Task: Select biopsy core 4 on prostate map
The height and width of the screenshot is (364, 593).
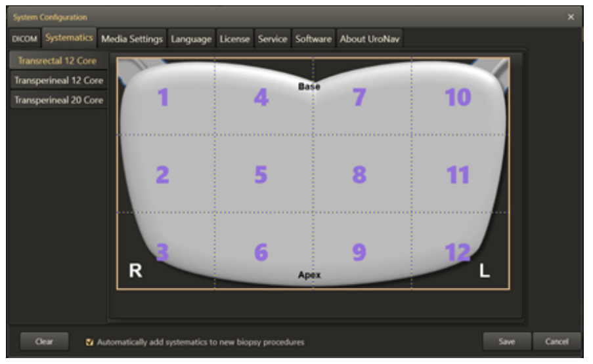Action: tap(261, 98)
